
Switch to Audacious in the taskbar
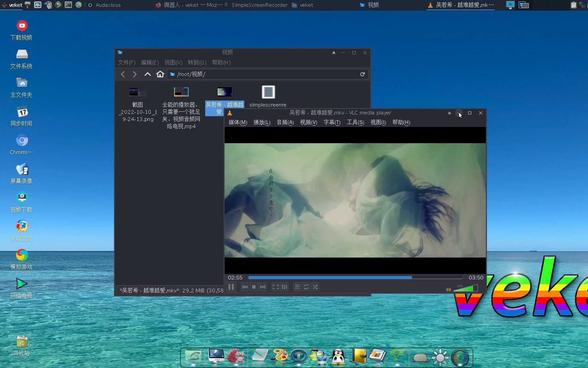[104, 5]
